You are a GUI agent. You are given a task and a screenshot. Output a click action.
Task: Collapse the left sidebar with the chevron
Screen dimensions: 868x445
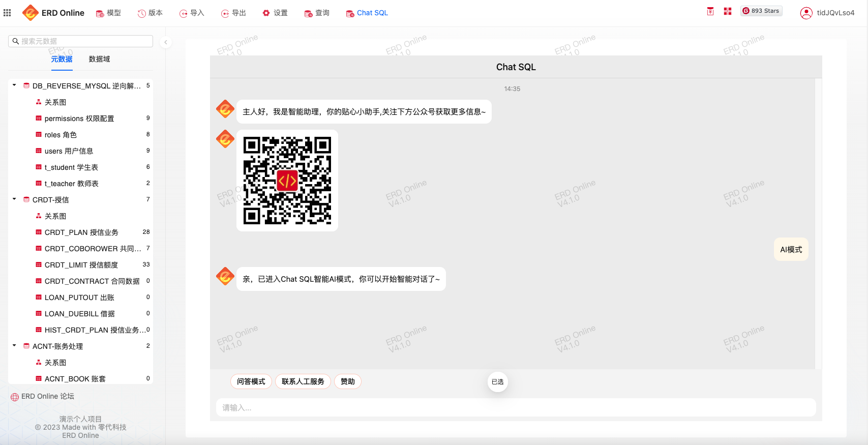(x=166, y=42)
